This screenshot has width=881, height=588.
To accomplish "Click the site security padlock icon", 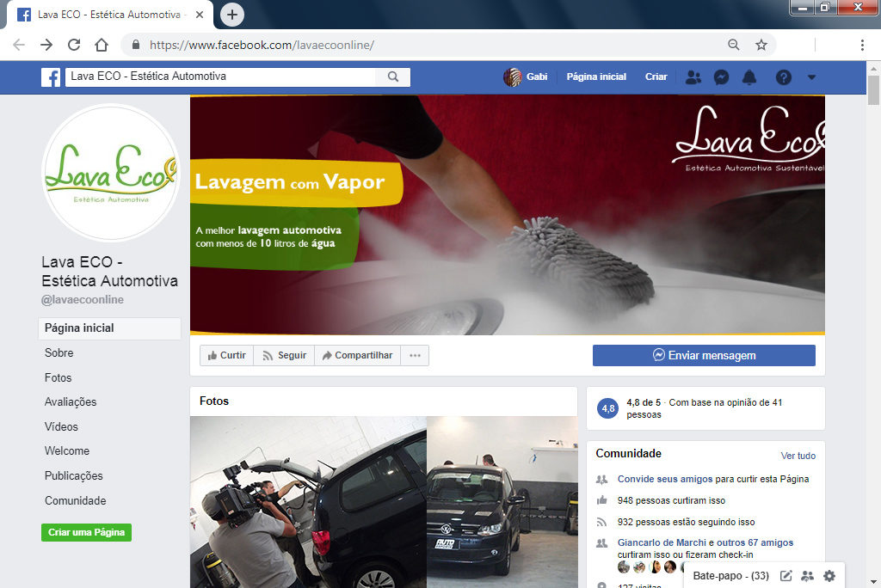I will click(135, 45).
